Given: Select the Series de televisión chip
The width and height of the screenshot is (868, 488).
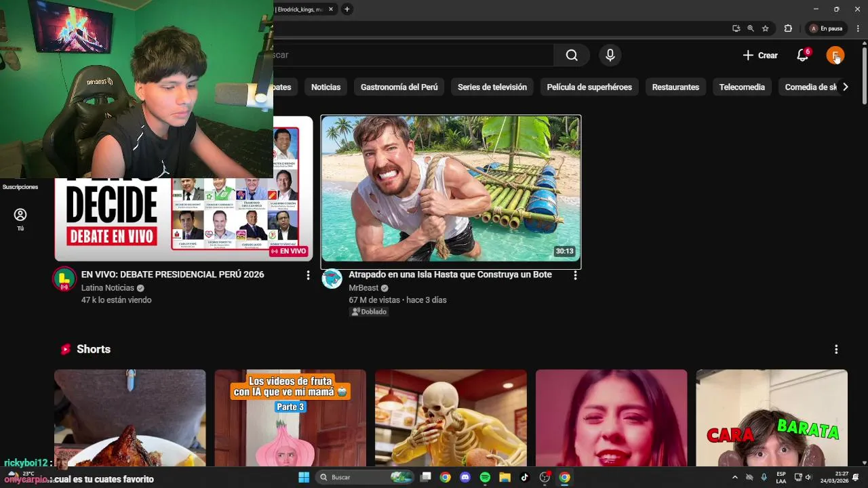Looking at the screenshot, I should 492,87.
